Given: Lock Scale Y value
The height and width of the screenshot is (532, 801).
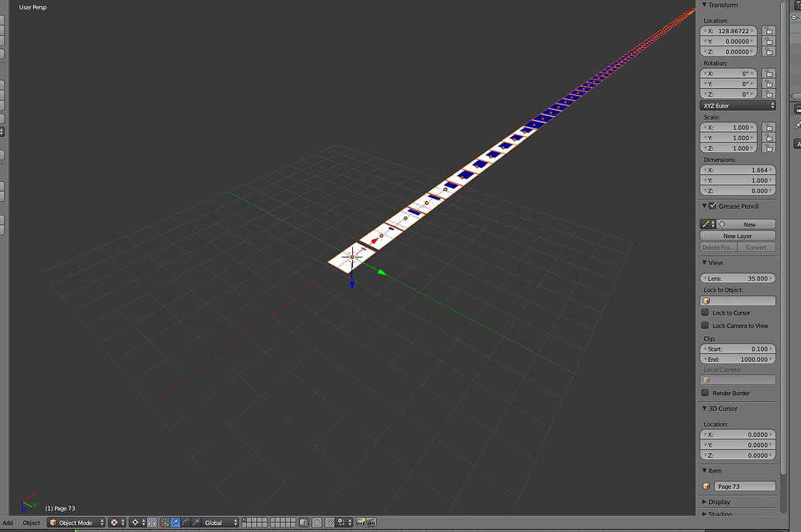Looking at the screenshot, I should (768, 138).
